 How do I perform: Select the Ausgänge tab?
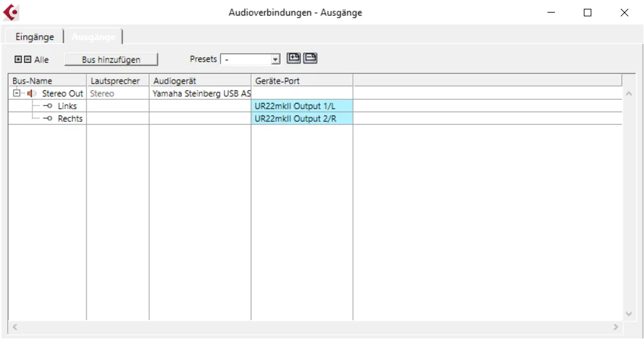point(93,36)
